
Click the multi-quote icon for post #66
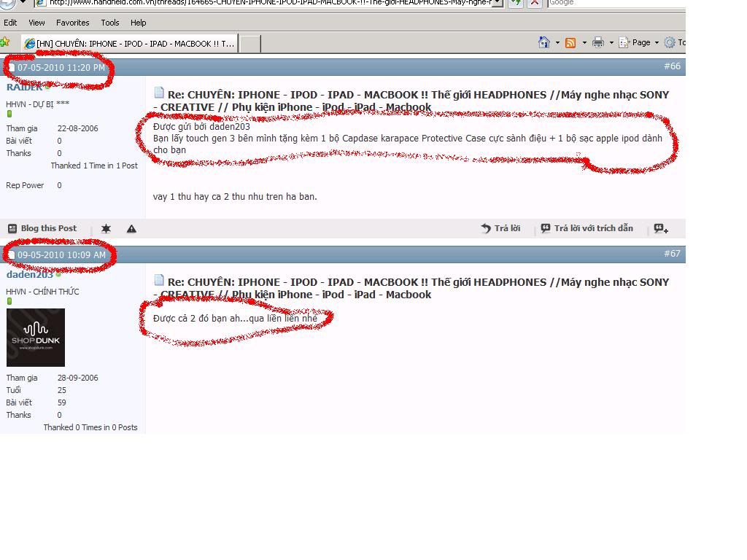660,229
